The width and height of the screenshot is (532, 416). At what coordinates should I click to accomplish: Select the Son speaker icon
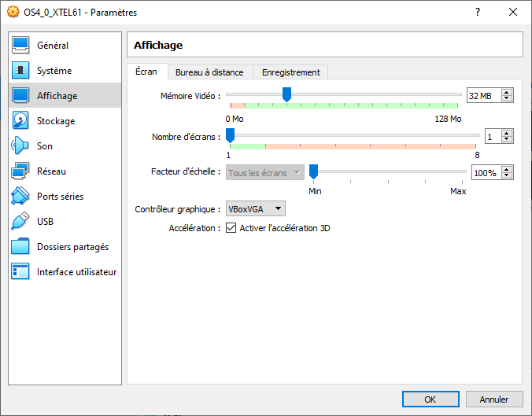point(21,146)
